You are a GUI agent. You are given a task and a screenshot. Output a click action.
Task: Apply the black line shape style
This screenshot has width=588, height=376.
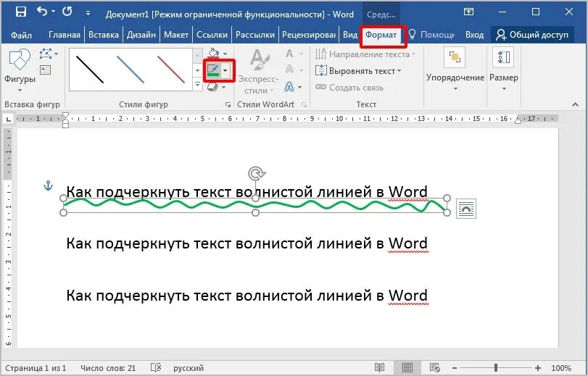[x=90, y=70]
